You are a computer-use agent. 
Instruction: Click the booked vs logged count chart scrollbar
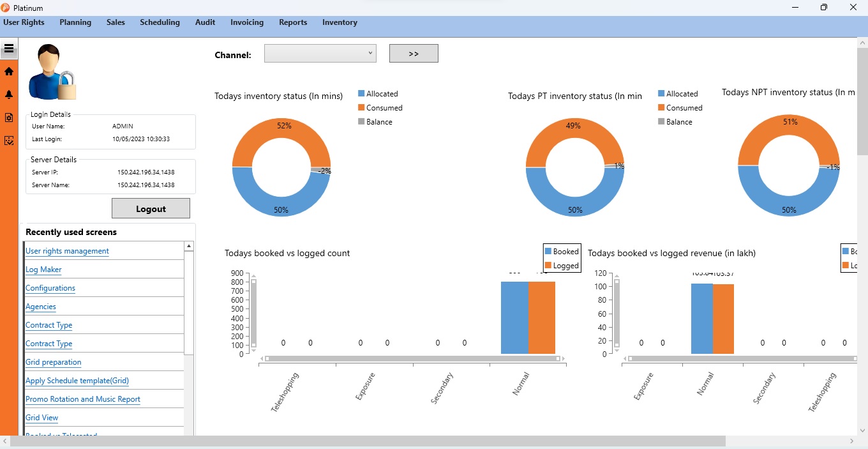pyautogui.click(x=412, y=359)
